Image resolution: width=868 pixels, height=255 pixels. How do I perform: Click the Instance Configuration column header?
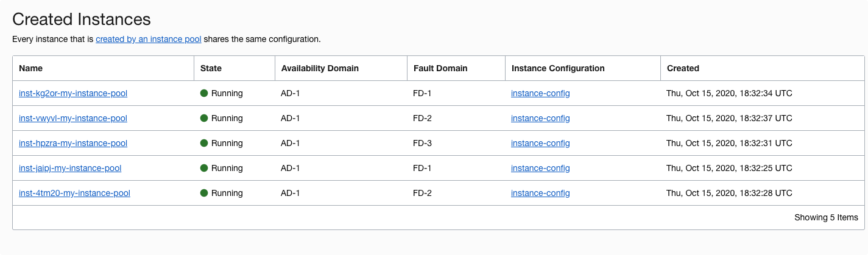tap(557, 68)
